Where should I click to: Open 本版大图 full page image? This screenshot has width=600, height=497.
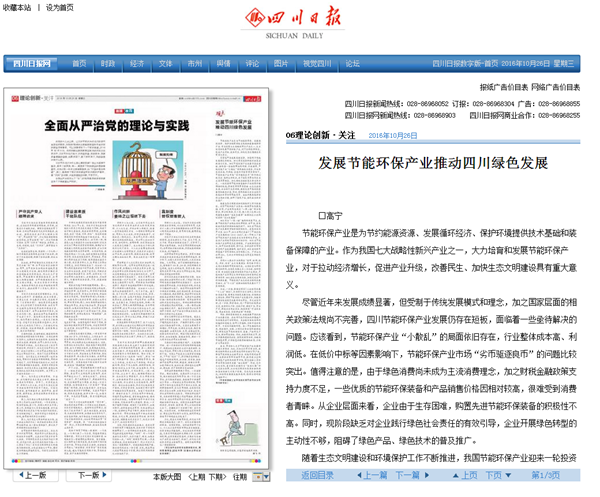(x=167, y=477)
